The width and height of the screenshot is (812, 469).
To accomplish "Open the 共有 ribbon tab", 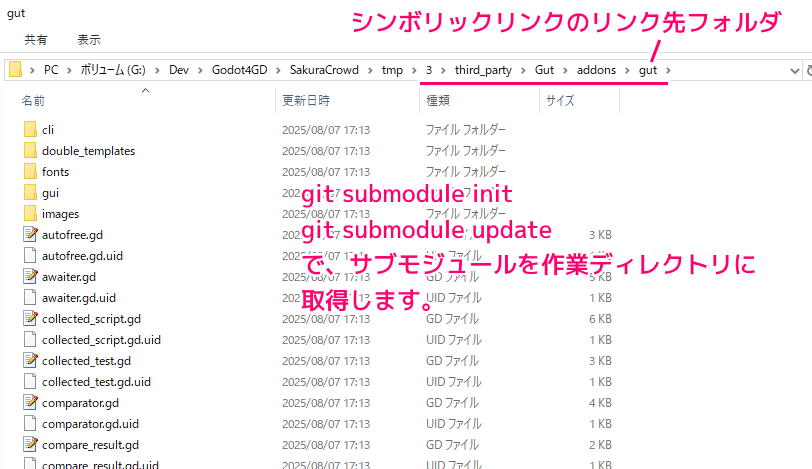I will coord(36,40).
